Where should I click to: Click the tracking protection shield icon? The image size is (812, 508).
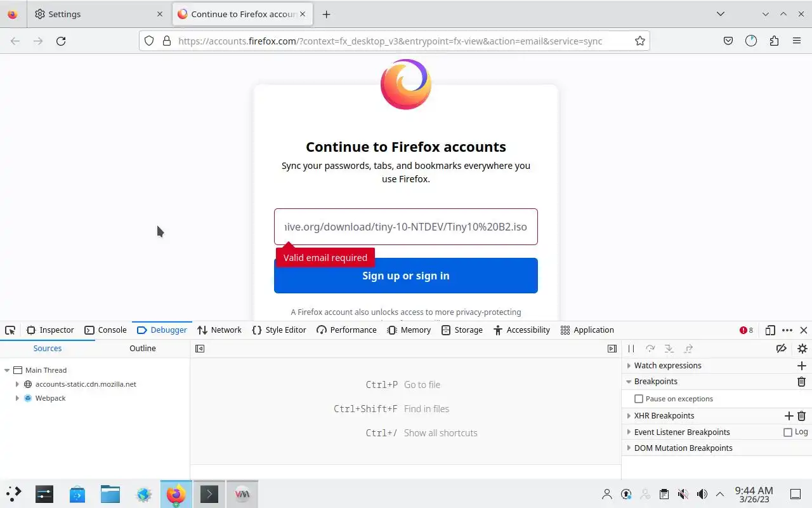149,41
